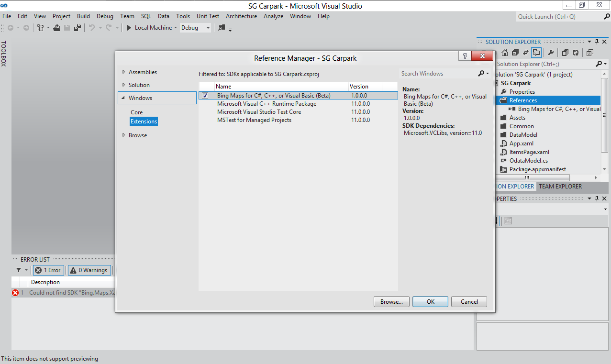Expand the Browse category in Reference Manager
This screenshot has width=611, height=364.
pyautogui.click(x=124, y=135)
